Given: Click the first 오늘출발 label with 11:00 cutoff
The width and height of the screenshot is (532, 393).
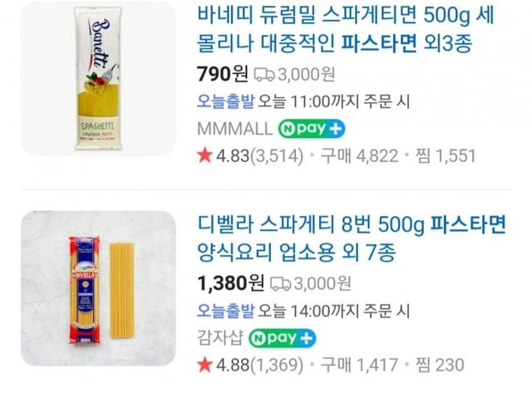Looking at the screenshot, I should pyautogui.click(x=225, y=101).
